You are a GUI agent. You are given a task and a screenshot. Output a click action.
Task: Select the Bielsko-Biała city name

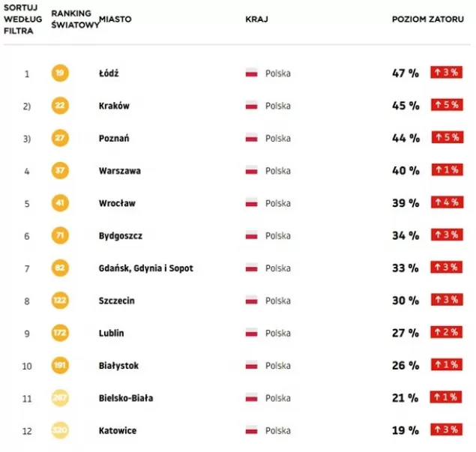(126, 398)
